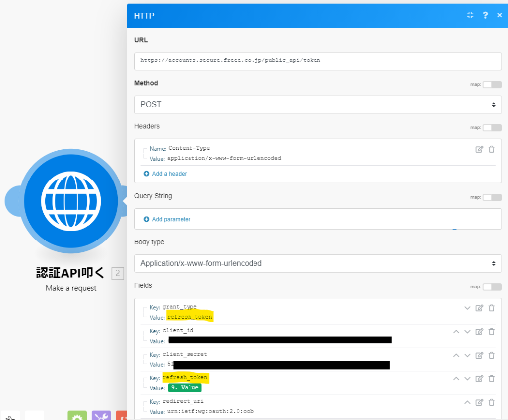
Task: Delete the grant_type field
Action: pos(491,308)
